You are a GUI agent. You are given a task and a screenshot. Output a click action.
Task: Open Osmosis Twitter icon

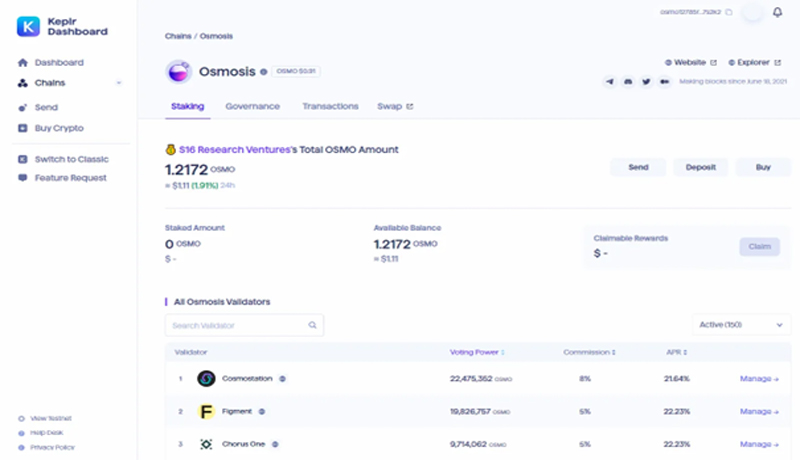coord(646,82)
